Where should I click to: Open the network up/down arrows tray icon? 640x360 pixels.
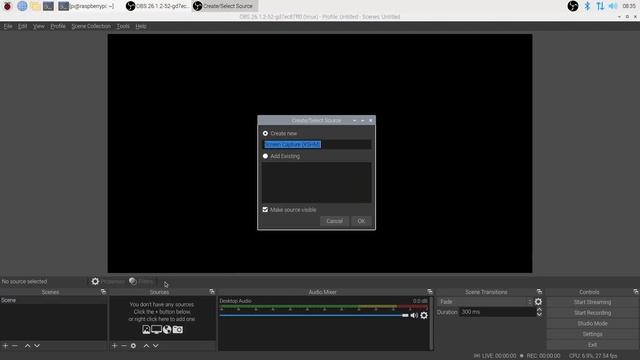tap(600, 6)
